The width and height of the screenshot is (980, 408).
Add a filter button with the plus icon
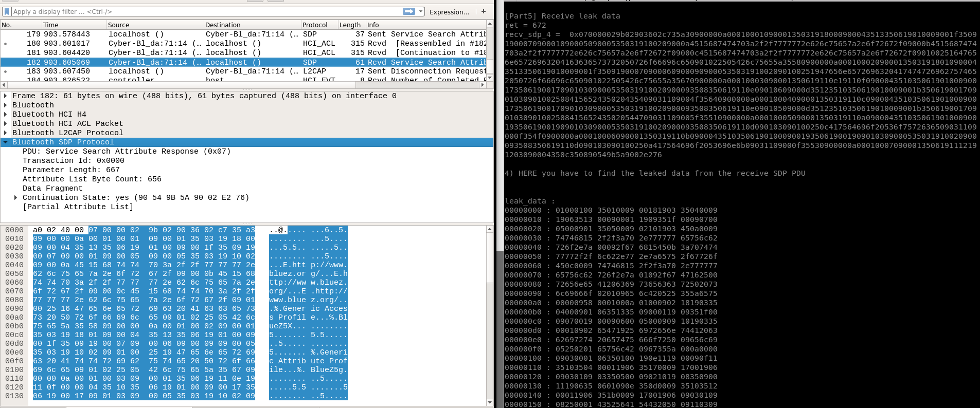click(x=484, y=11)
